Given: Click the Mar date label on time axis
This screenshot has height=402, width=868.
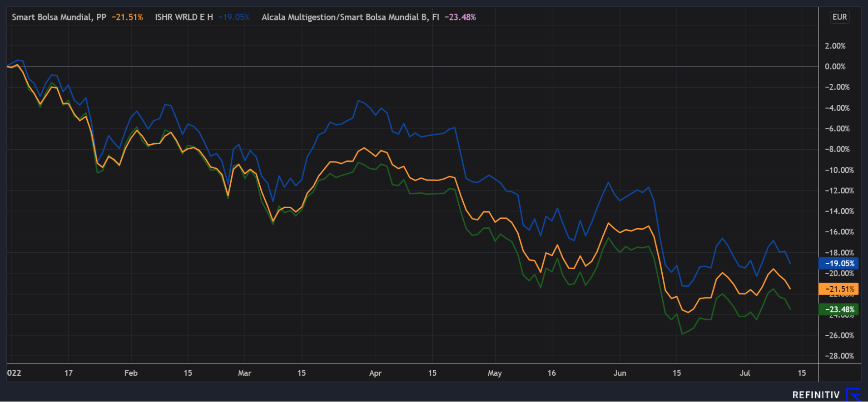Looking at the screenshot, I should (244, 373).
